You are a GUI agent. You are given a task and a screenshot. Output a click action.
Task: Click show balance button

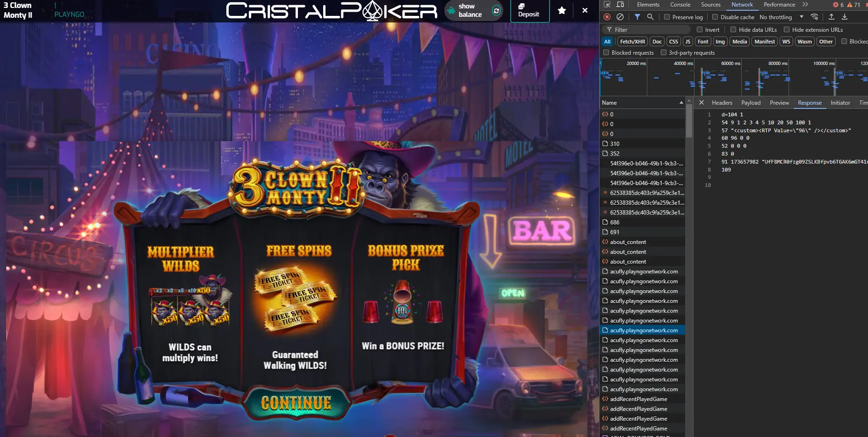473,10
